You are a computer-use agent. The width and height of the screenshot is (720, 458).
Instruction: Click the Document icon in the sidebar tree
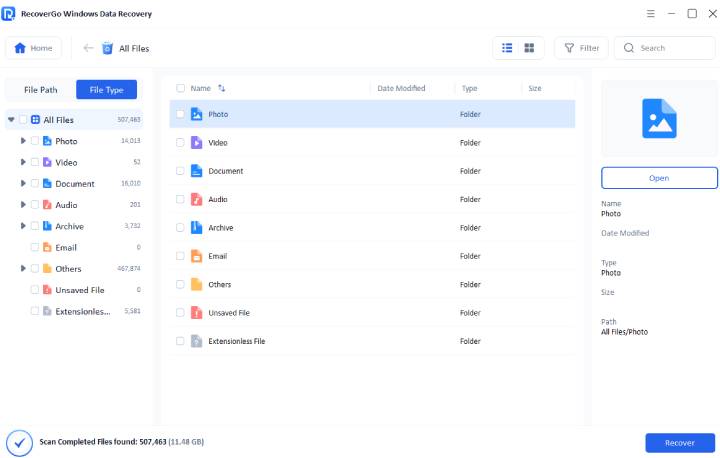click(x=47, y=183)
